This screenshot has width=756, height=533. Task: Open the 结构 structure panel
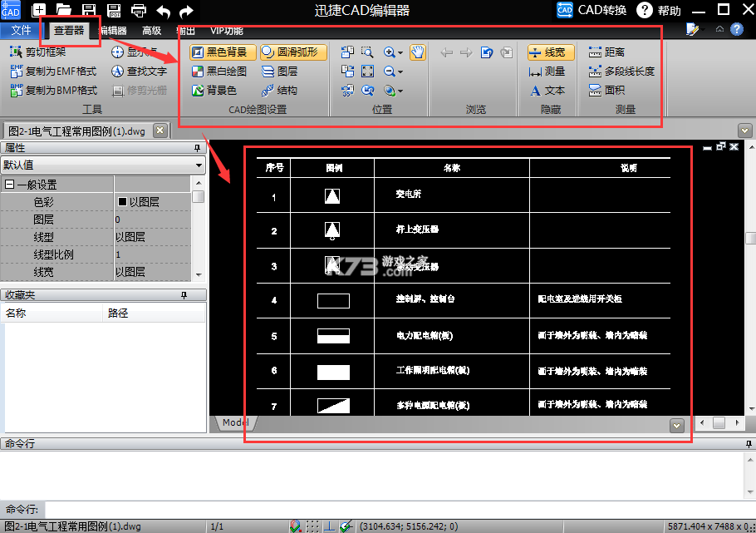pos(280,91)
